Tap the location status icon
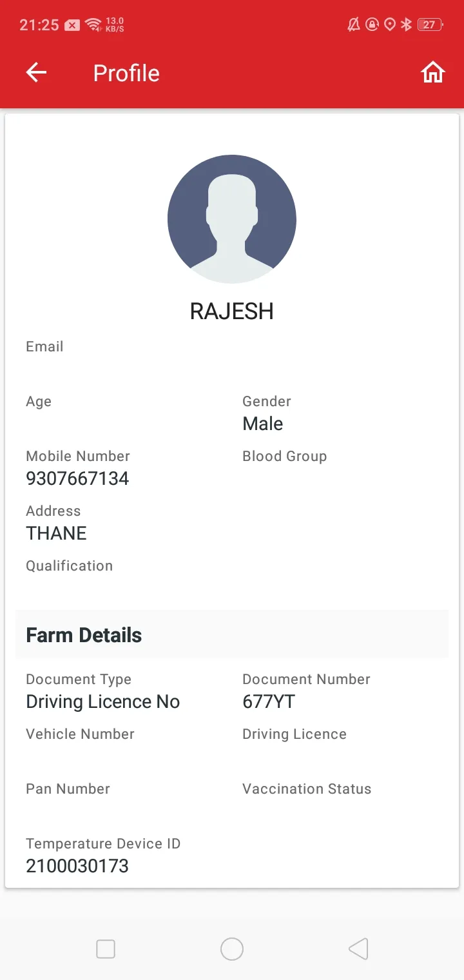This screenshot has height=980, width=464. tap(389, 24)
